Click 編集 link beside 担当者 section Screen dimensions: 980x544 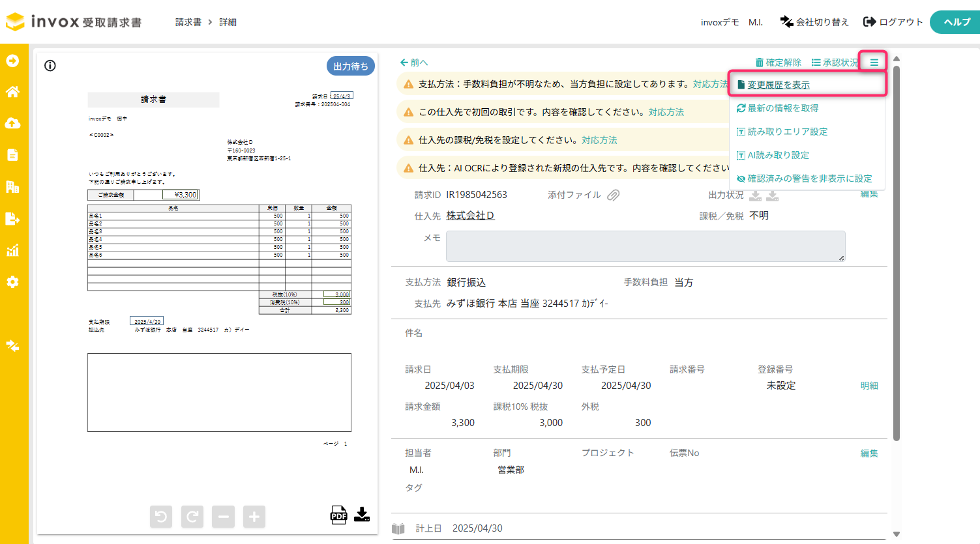click(x=869, y=453)
